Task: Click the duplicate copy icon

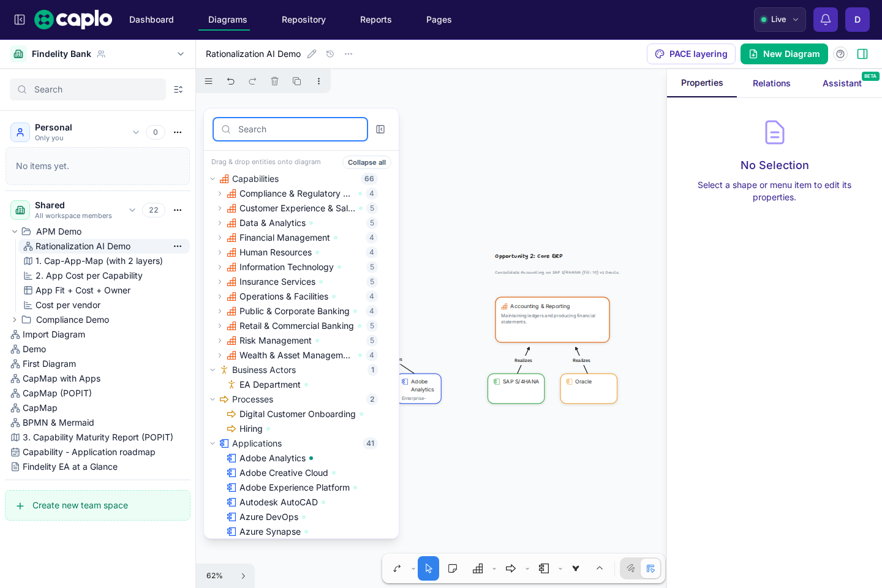Action: pyautogui.click(x=296, y=81)
